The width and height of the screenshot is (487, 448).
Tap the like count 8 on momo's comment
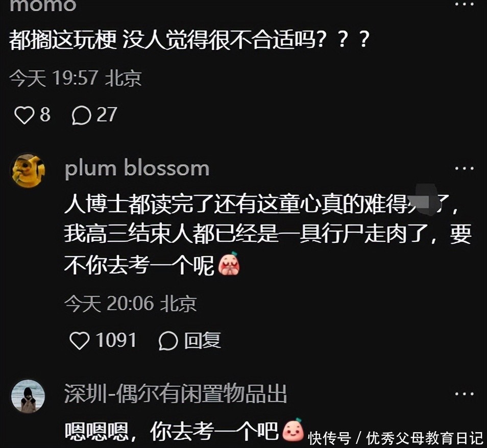click(45, 115)
